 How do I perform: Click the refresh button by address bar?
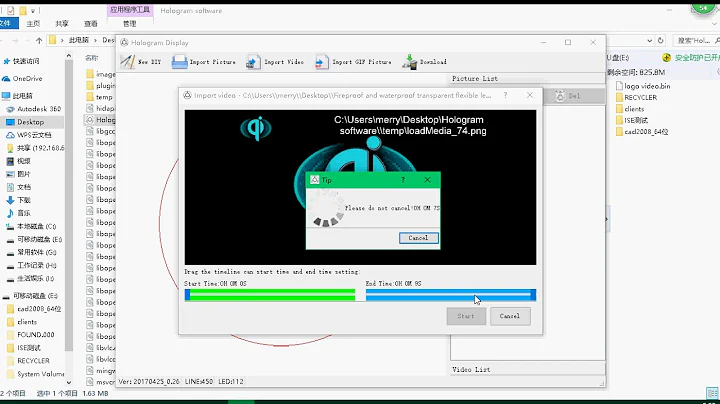660,40
